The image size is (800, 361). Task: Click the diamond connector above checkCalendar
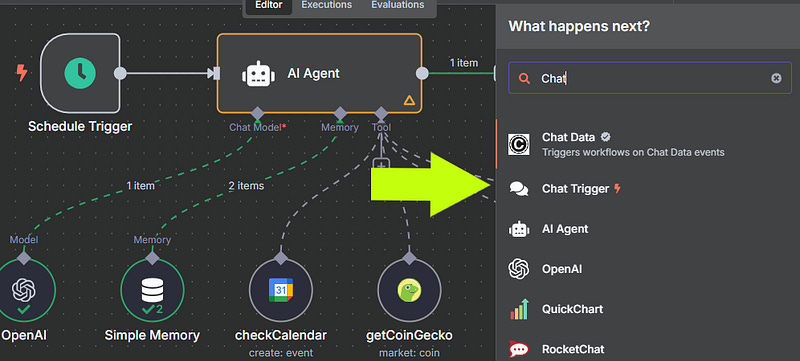(281, 258)
